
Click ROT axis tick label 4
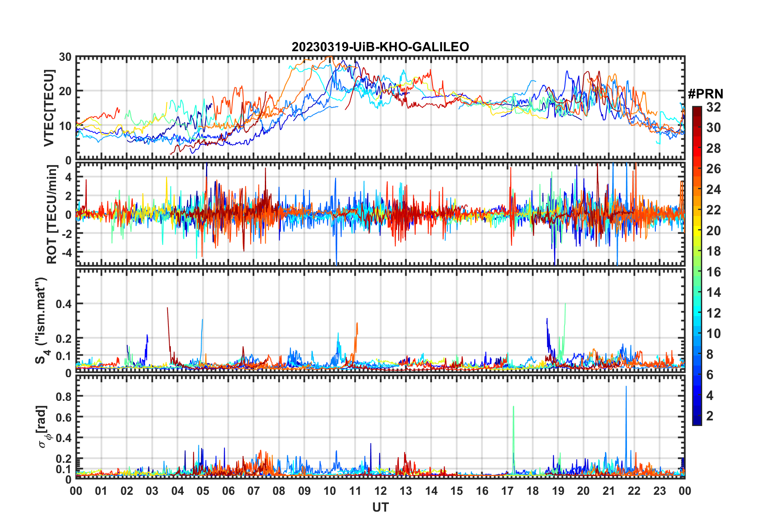68,177
